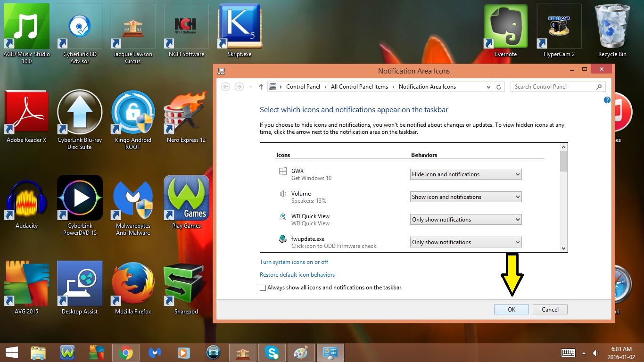Click All Control Panel Items breadcrumb
This screenshot has width=644, height=362.
359,87
